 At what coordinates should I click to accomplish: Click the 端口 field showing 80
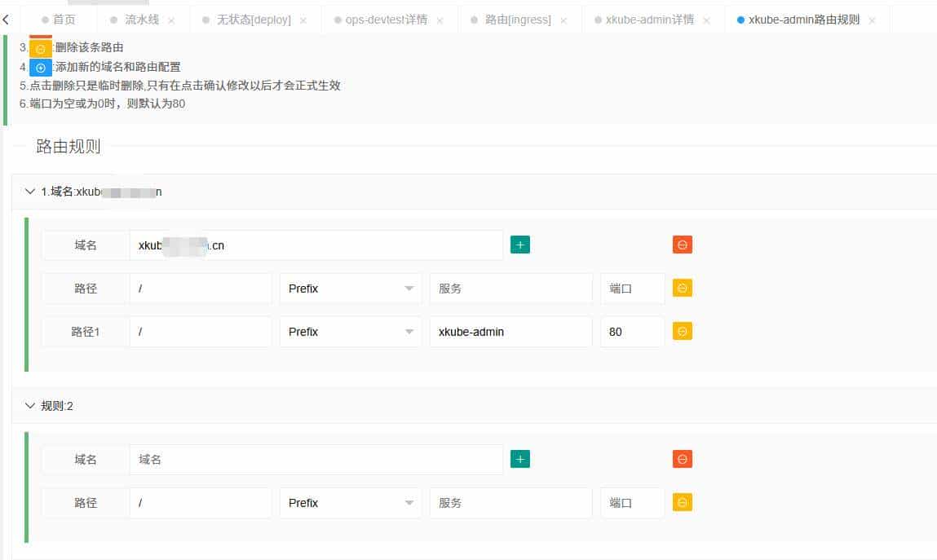click(x=632, y=331)
